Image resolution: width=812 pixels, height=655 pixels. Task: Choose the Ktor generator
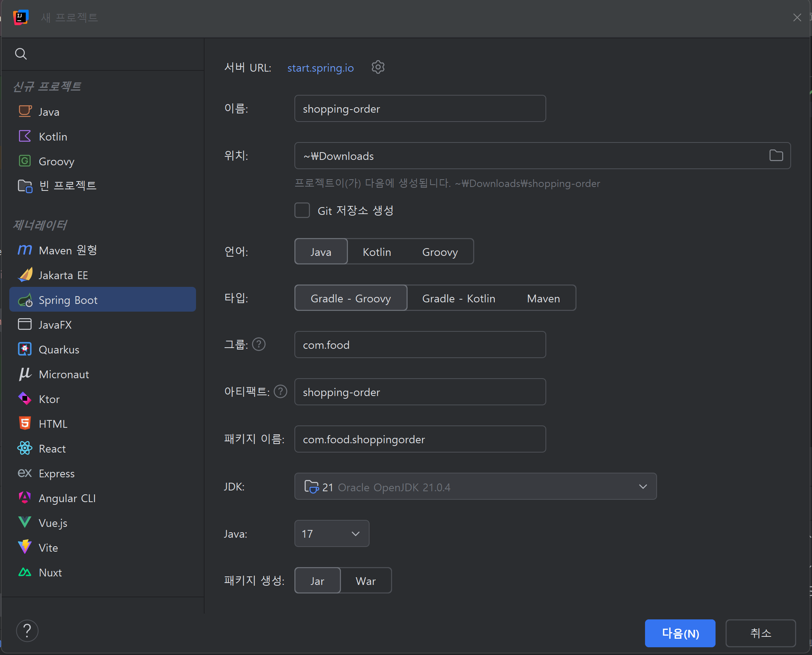point(49,399)
